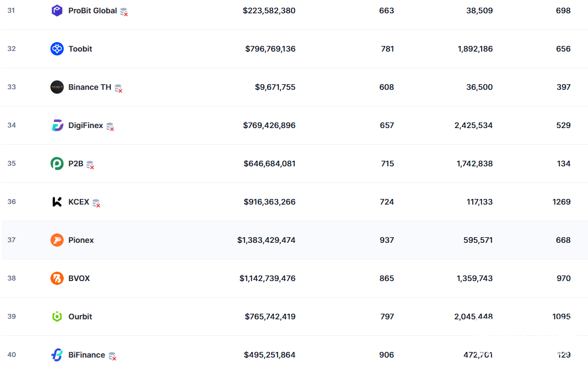Click the Toobit exchange logo
Screen dimensions: 588x367
click(57, 49)
